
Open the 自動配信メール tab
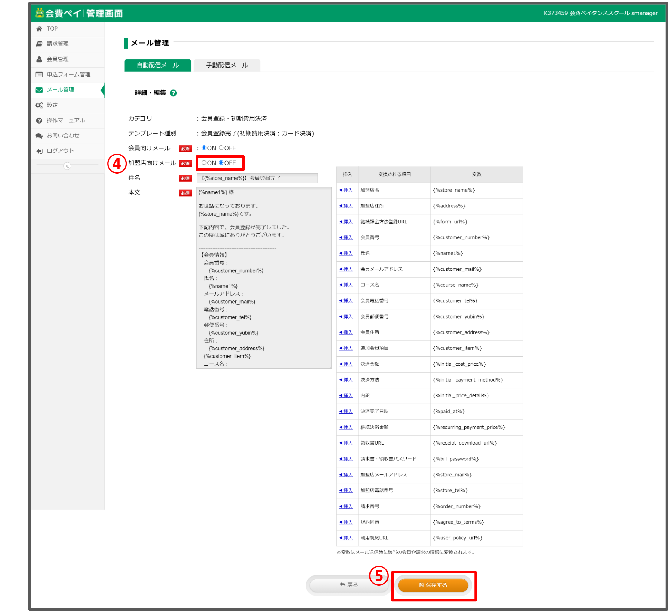(158, 65)
